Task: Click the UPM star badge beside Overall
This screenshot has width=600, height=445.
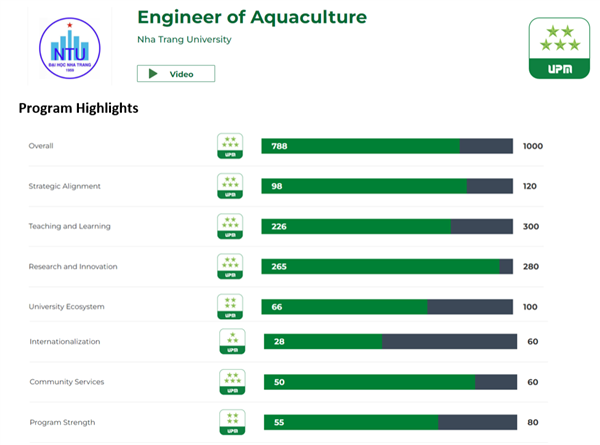Action: click(230, 146)
